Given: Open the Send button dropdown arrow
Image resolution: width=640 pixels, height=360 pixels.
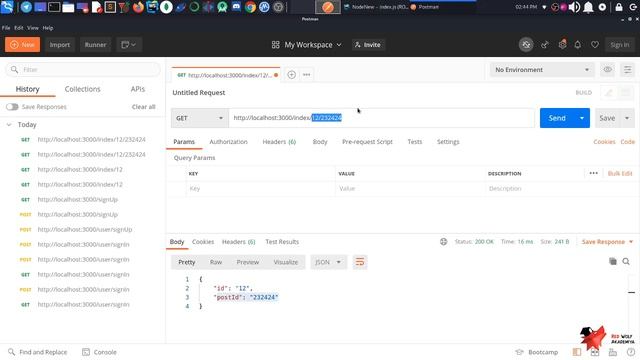Looking at the screenshot, I should click(x=582, y=118).
